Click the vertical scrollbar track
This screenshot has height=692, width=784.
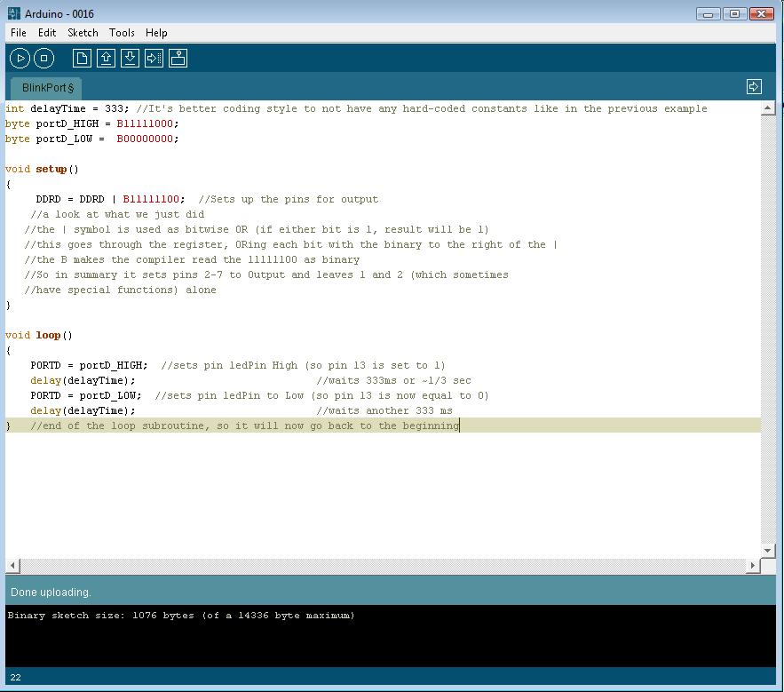[768, 329]
